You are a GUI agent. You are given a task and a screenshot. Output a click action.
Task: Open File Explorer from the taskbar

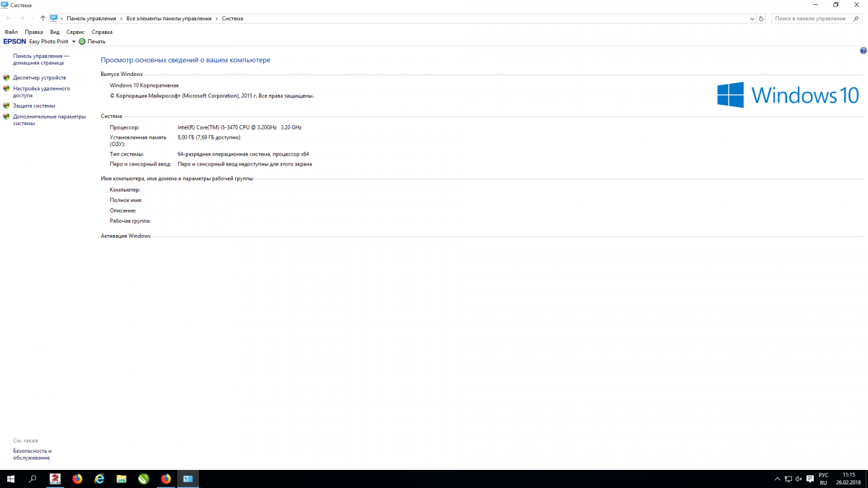click(122, 479)
